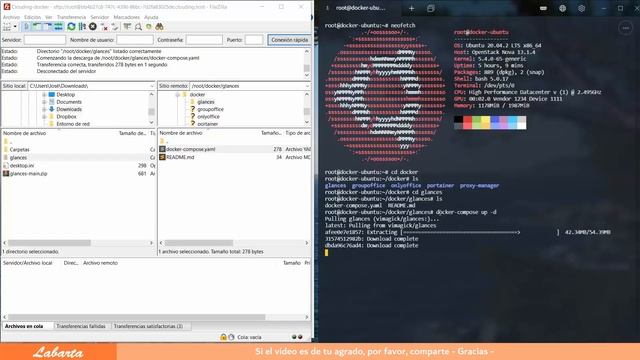The height and width of the screenshot is (360, 640).
Task: Select glances folder in remote tree
Action: (x=206, y=102)
